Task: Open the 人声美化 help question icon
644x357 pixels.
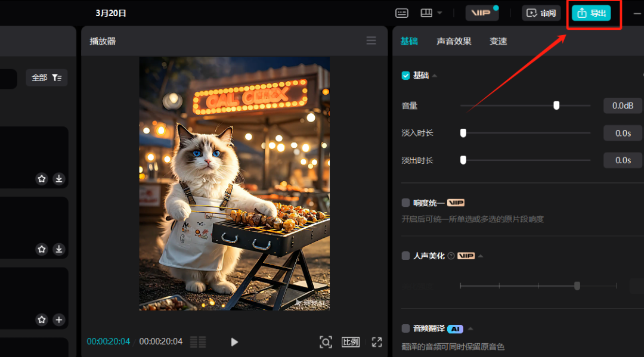Action: click(451, 256)
